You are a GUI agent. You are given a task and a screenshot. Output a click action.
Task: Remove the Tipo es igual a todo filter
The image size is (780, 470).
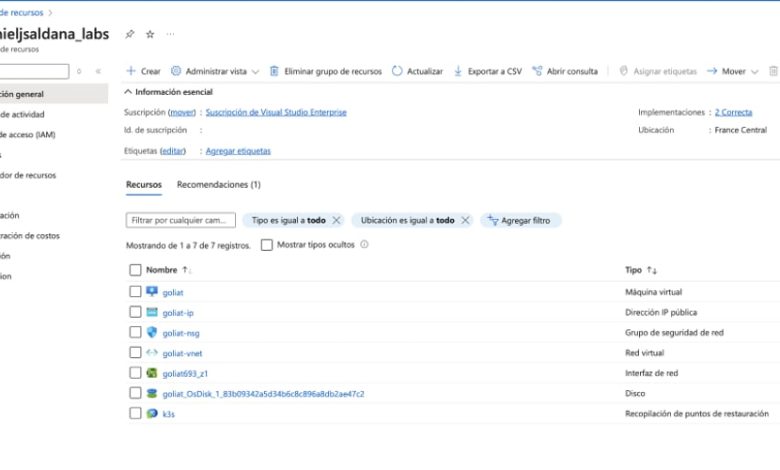(x=336, y=220)
